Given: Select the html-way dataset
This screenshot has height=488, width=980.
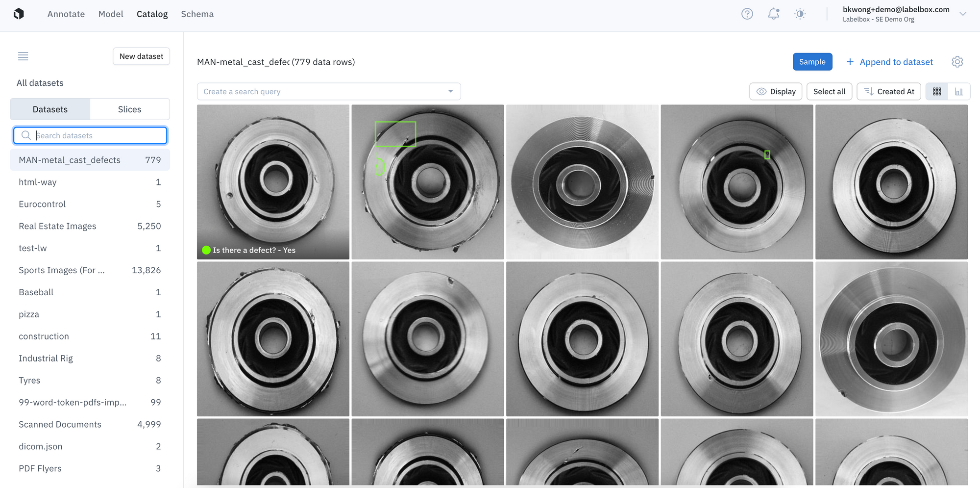Looking at the screenshot, I should pos(90,182).
